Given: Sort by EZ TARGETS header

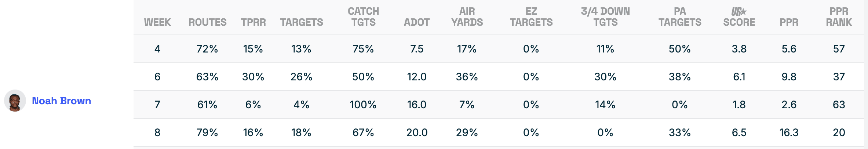Looking at the screenshot, I should [x=531, y=17].
